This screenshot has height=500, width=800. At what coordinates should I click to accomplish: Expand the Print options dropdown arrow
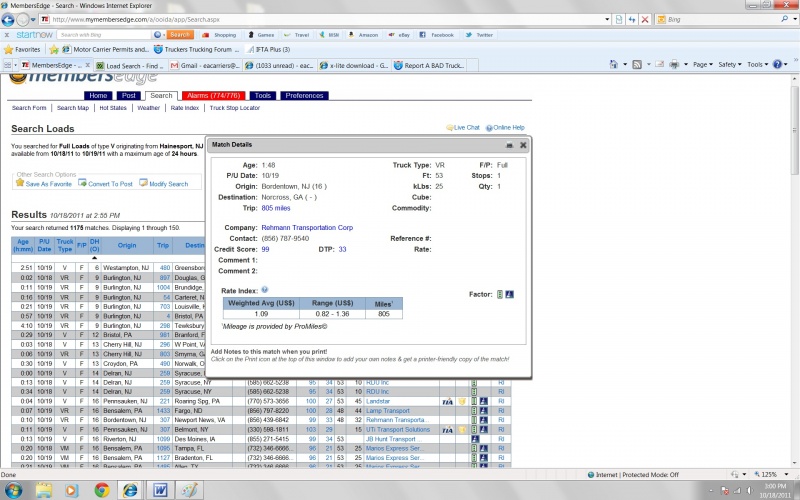tap(686, 65)
